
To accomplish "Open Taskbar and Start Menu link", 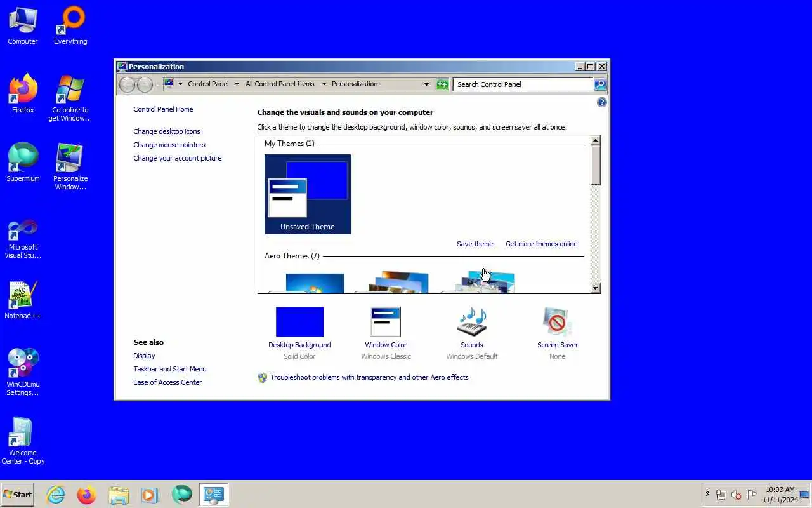I will [170, 369].
